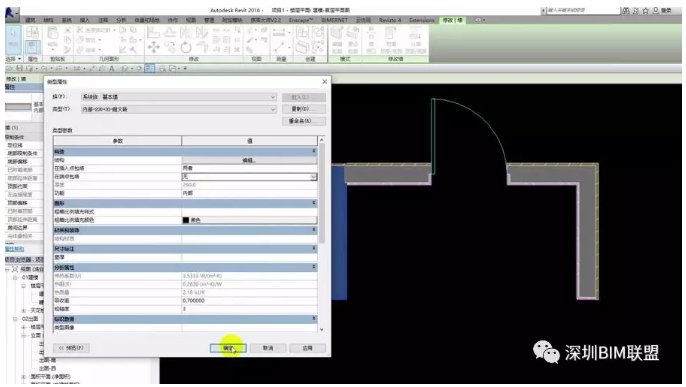The width and height of the screenshot is (686, 387).
Task: Click the 取消 button in dialog
Action: click(268, 348)
